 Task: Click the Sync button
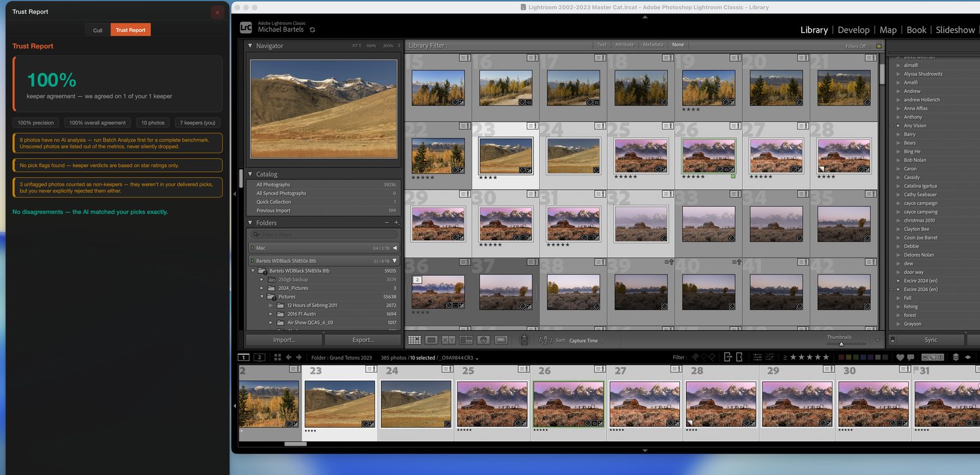[x=931, y=340]
